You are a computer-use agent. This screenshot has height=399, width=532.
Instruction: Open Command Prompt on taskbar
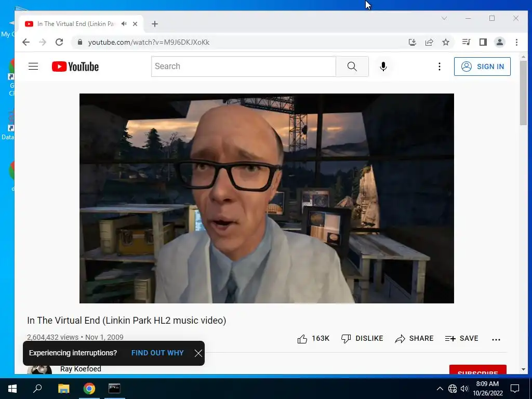[114, 388]
